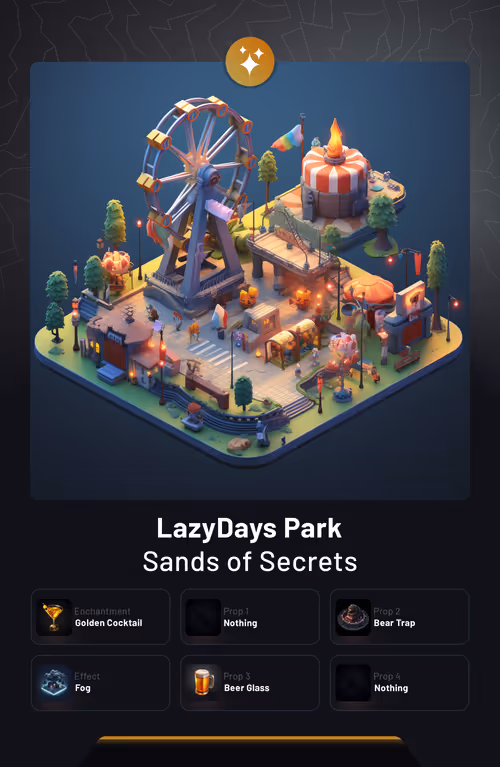Click the Fog effect icon

click(54, 682)
